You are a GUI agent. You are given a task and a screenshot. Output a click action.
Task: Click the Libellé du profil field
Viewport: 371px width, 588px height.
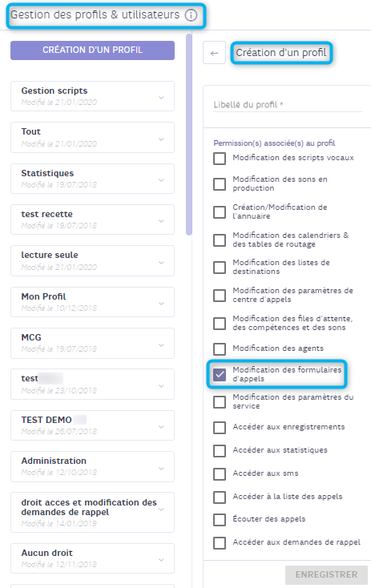pyautogui.click(x=288, y=105)
